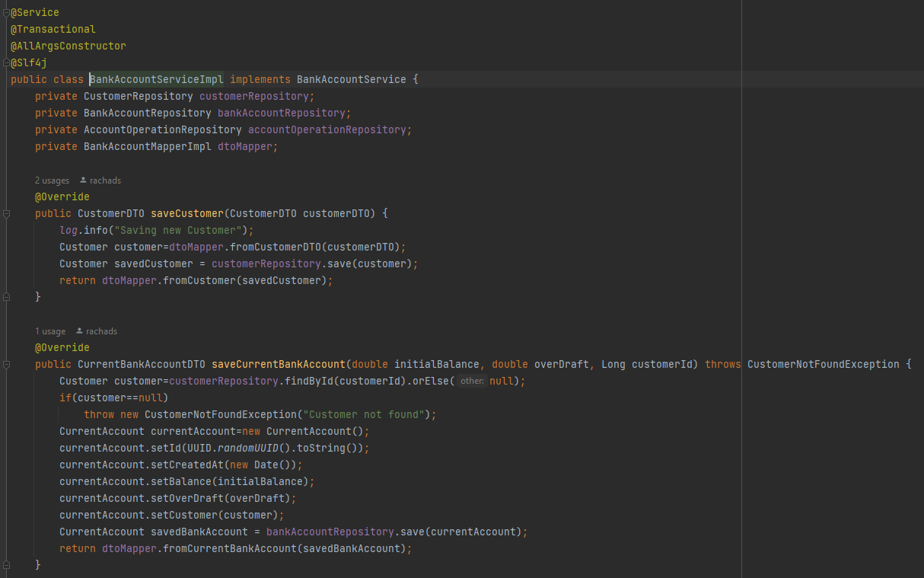Screen dimensions: 924x578
Task: Open the '2 usages' hint above saveCustomer
Action: coord(52,180)
